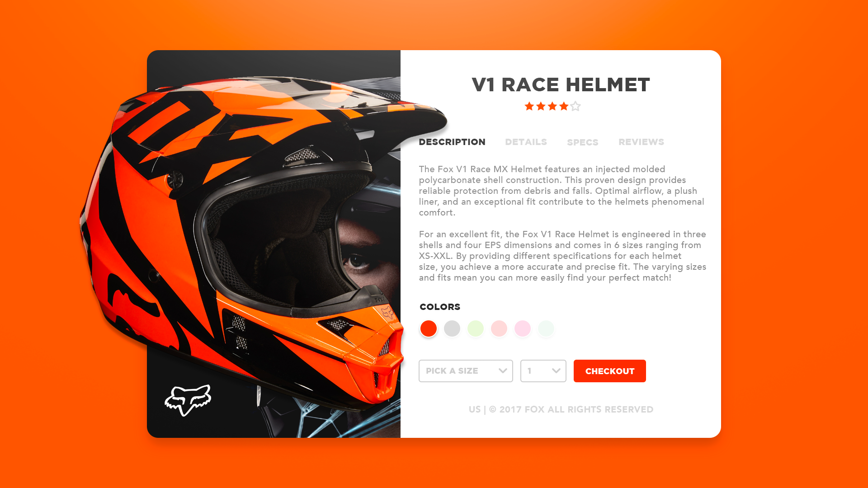Click the fourth rating star
This screenshot has width=868, height=488.
pos(564,106)
